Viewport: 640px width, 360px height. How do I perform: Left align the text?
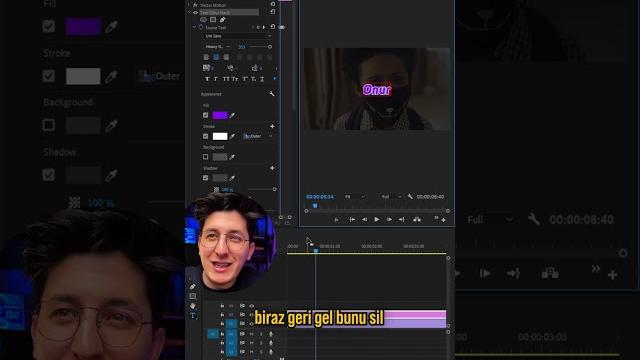(x=206, y=57)
